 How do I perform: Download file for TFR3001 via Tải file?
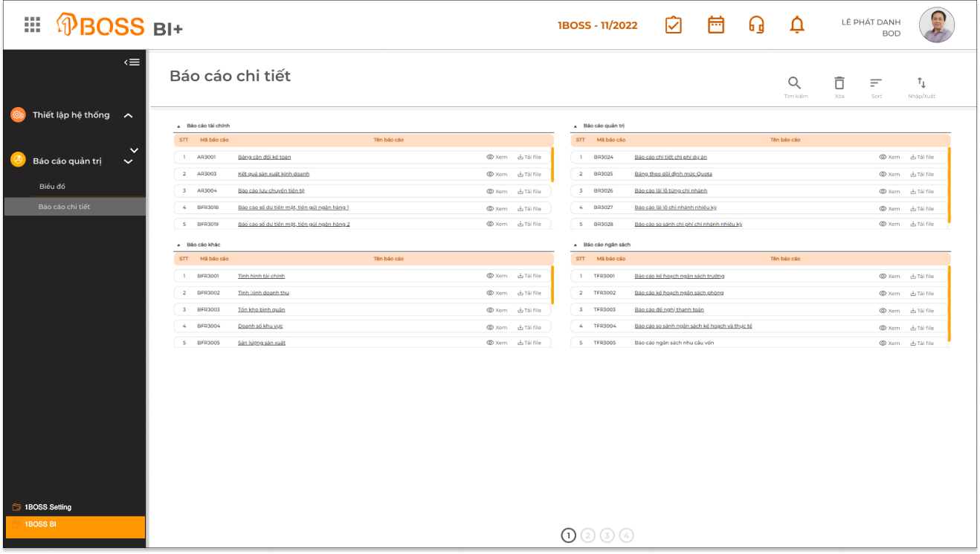(922, 276)
